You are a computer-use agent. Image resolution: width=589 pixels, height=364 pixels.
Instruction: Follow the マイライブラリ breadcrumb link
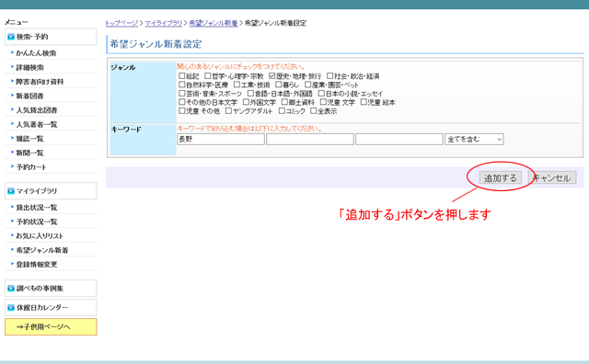[164, 23]
